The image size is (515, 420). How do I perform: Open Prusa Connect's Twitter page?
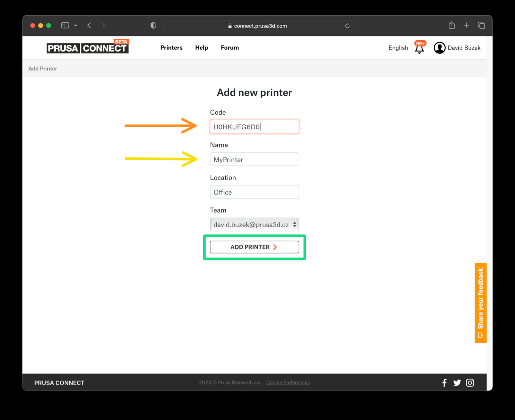[457, 382]
